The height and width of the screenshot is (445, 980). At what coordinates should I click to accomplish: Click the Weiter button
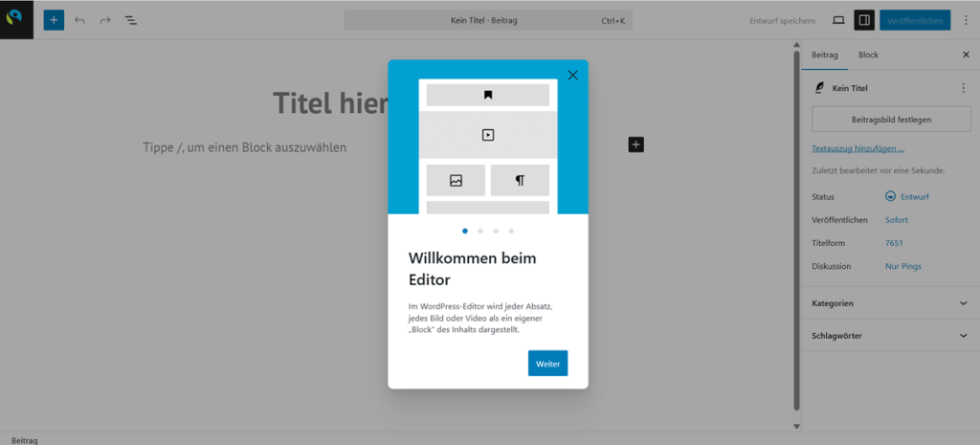tap(547, 363)
